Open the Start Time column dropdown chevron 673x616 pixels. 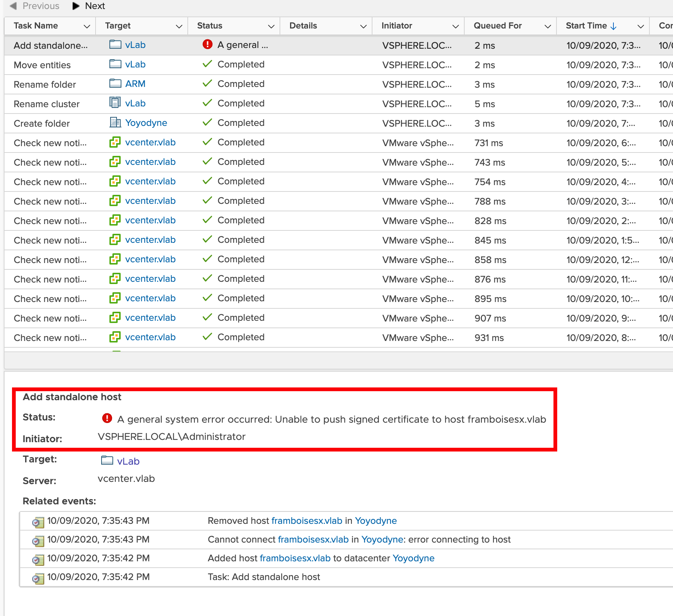pyautogui.click(x=640, y=26)
